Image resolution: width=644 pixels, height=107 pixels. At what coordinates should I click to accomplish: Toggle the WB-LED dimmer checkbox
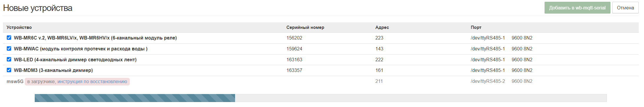pyautogui.click(x=9, y=59)
